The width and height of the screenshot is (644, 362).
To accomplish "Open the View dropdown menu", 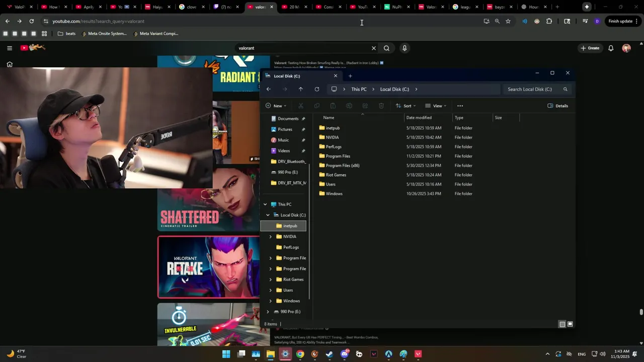I will point(436,106).
